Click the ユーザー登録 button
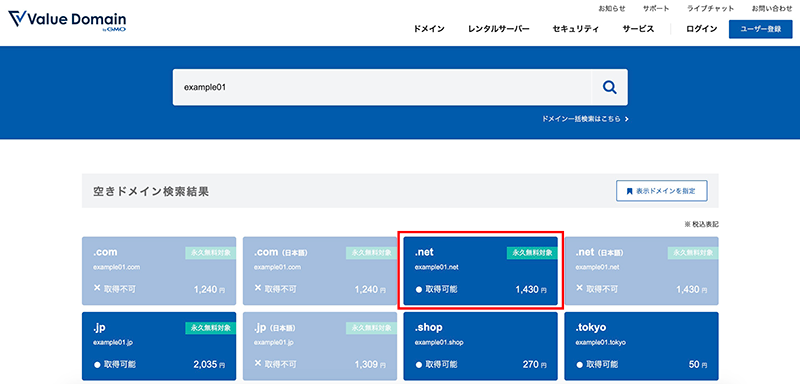The image size is (800, 384). click(760, 29)
